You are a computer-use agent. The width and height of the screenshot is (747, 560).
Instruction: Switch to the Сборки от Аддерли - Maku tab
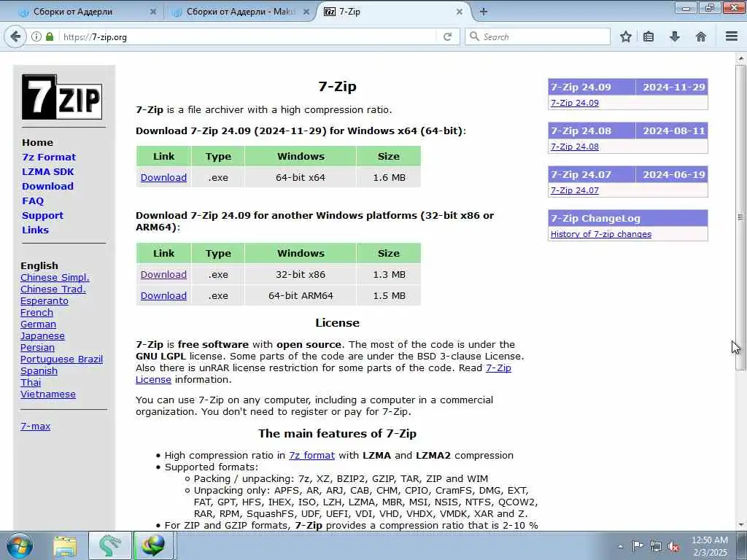[x=241, y=12]
